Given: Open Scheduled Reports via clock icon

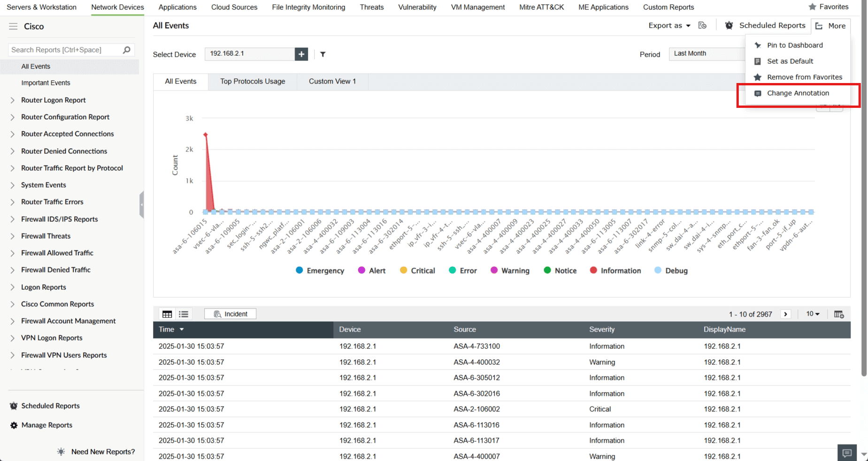Looking at the screenshot, I should [729, 25].
